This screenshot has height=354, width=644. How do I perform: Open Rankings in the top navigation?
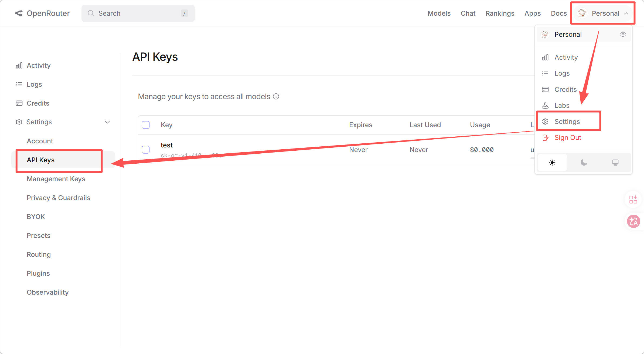[x=500, y=13]
